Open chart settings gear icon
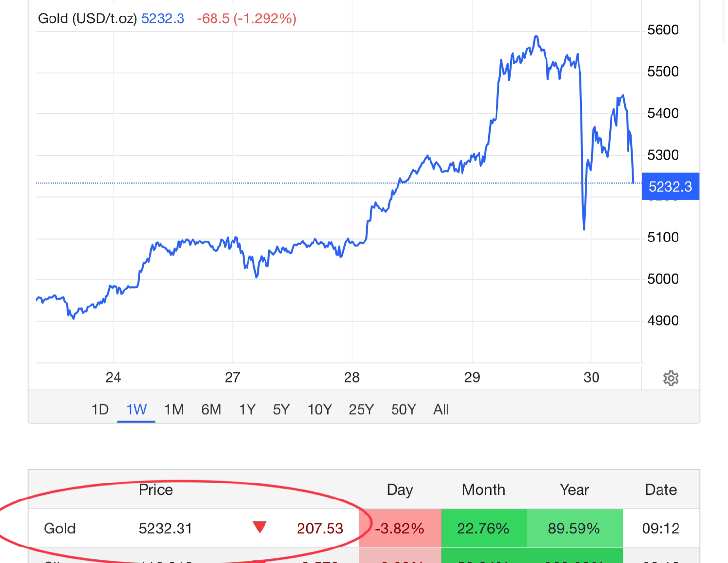 671,378
